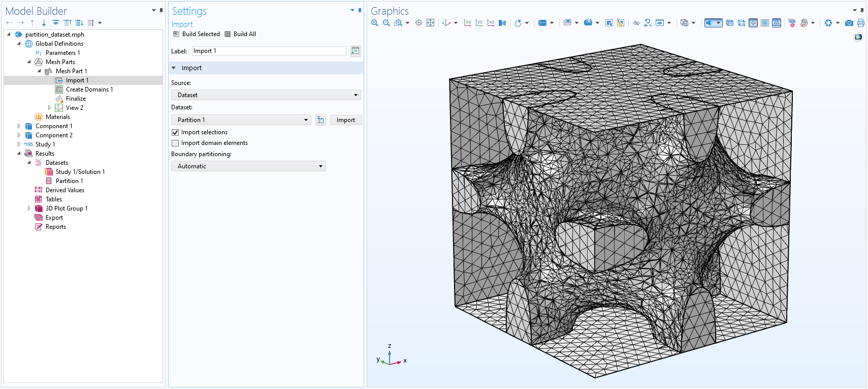Open the Boundary partitioning dropdown
Screen dimensions: 868x389
248,166
